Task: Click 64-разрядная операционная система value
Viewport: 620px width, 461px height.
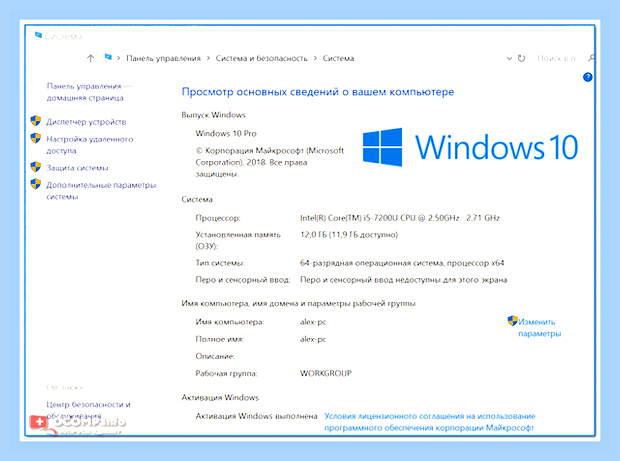Action: point(402,263)
